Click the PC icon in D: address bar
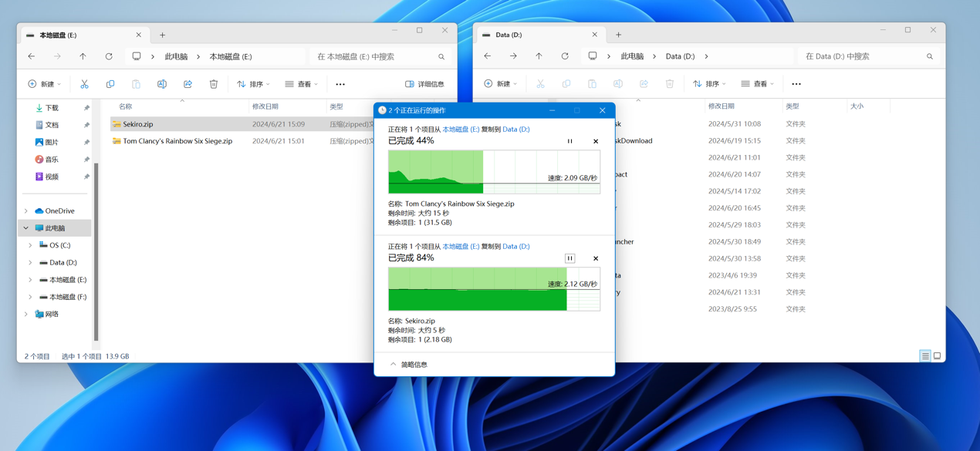This screenshot has width=980, height=451. (593, 56)
